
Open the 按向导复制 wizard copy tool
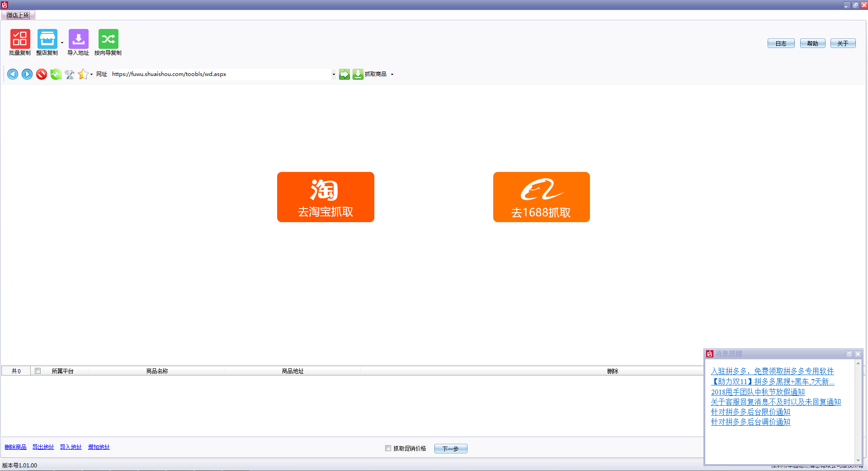108,43
